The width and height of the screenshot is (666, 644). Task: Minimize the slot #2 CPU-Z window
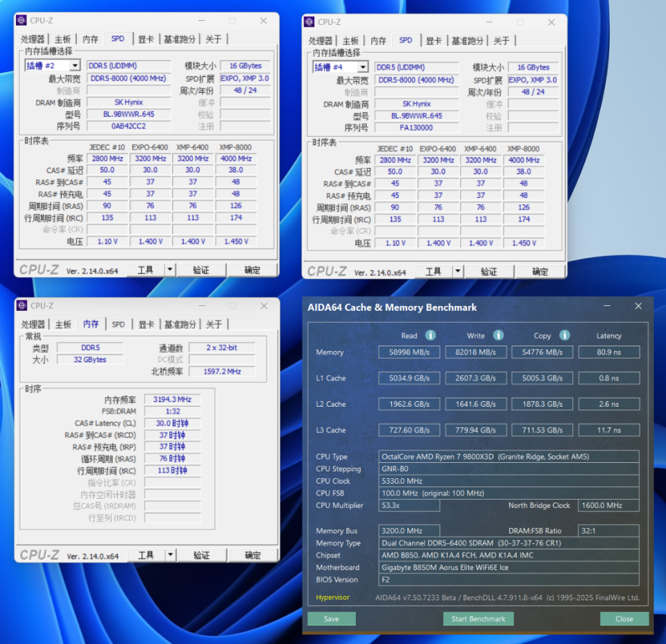(201, 20)
